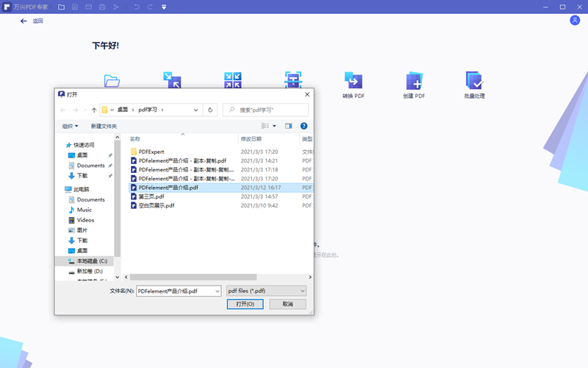Viewport: 588px width, 368px height.
Task: Click the 打开(O) button
Action: point(245,304)
